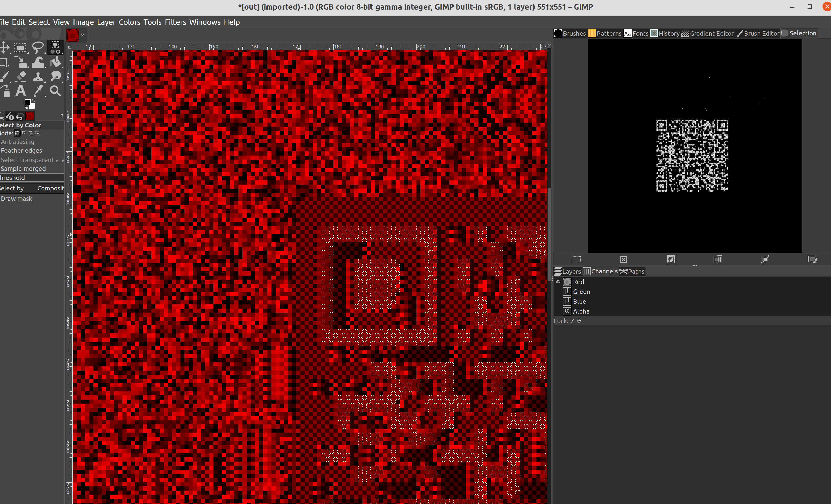Toggle visibility eye of Red channel

pos(558,282)
